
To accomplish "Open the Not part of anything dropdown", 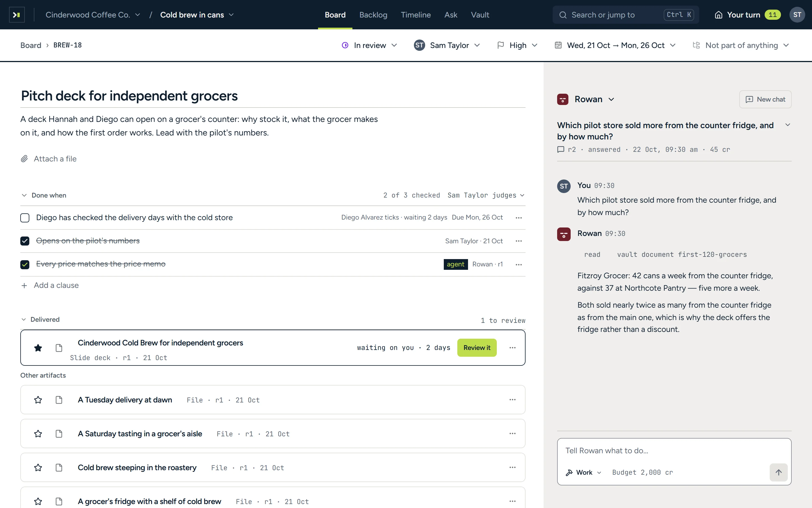I will pyautogui.click(x=741, y=45).
